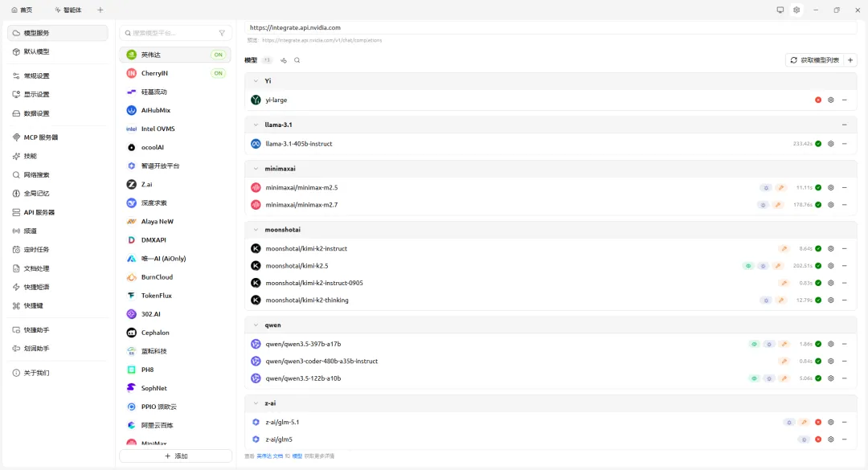Remove minimaxai/minimax-m2.7 with its minus icon
This screenshot has height=470, width=868.
(x=845, y=205)
